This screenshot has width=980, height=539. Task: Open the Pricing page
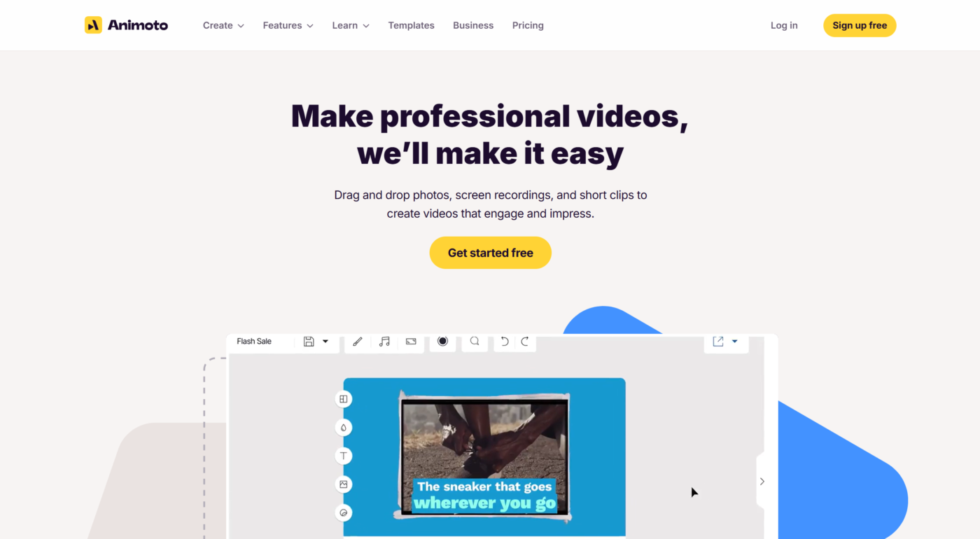[x=528, y=25]
